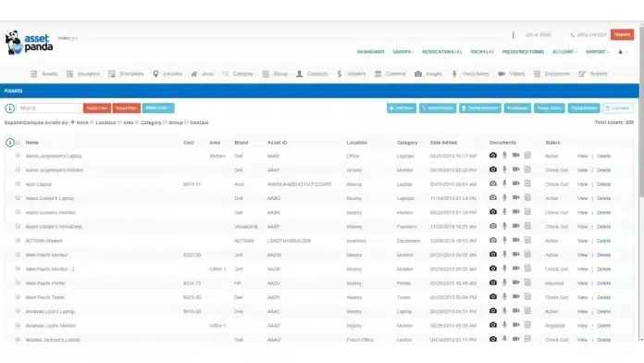Open the Vendors dollar icon
The height and width of the screenshot is (363, 644).
tap(340, 74)
